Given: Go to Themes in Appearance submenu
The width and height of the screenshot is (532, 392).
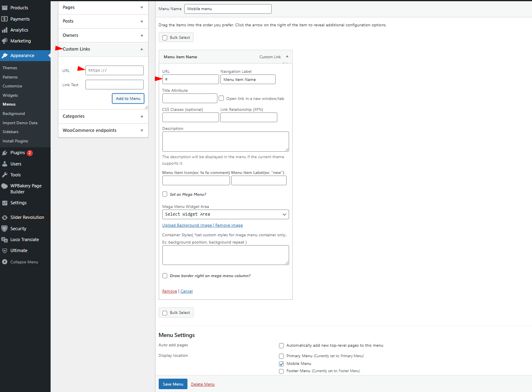Looking at the screenshot, I should pyautogui.click(x=10, y=68).
